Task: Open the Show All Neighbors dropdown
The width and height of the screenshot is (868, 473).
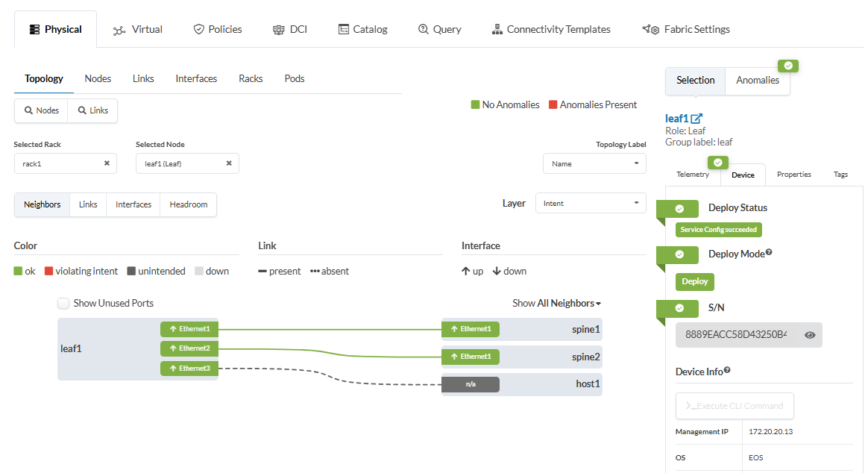Action: 556,303
